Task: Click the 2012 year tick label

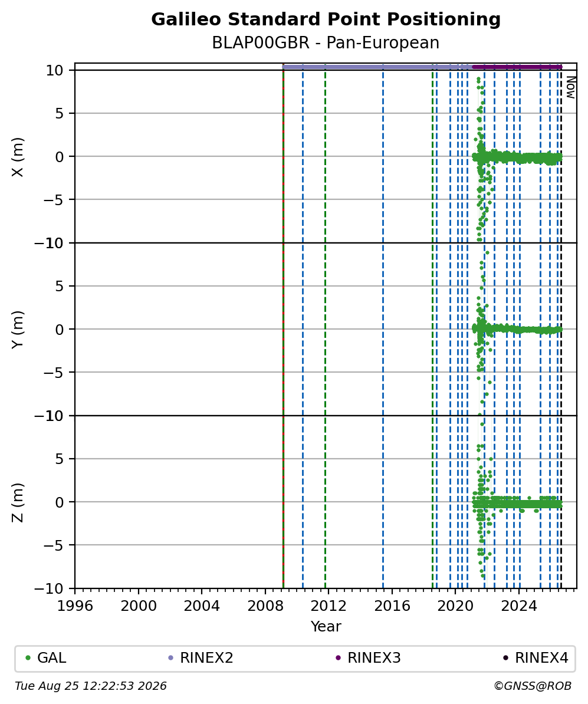Action: 329,606
